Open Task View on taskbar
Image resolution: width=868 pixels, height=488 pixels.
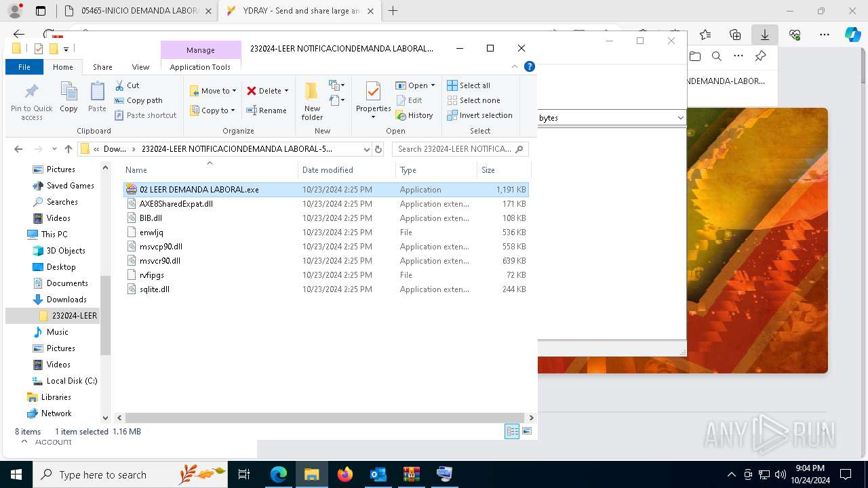[x=245, y=474]
